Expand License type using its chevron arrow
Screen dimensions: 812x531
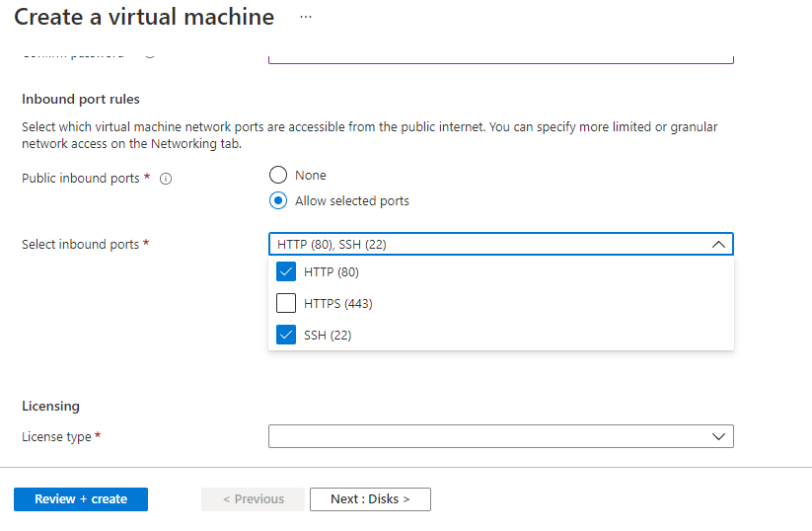point(718,436)
